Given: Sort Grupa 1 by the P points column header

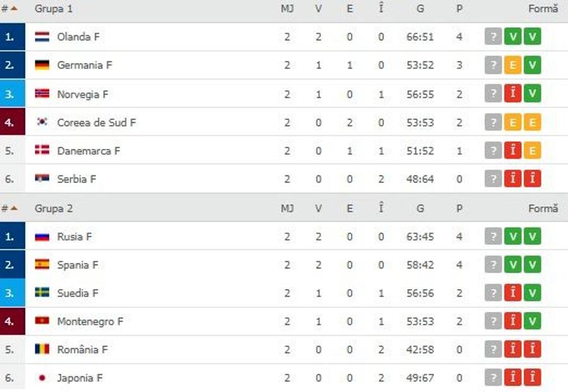Looking at the screenshot, I should point(459,9).
